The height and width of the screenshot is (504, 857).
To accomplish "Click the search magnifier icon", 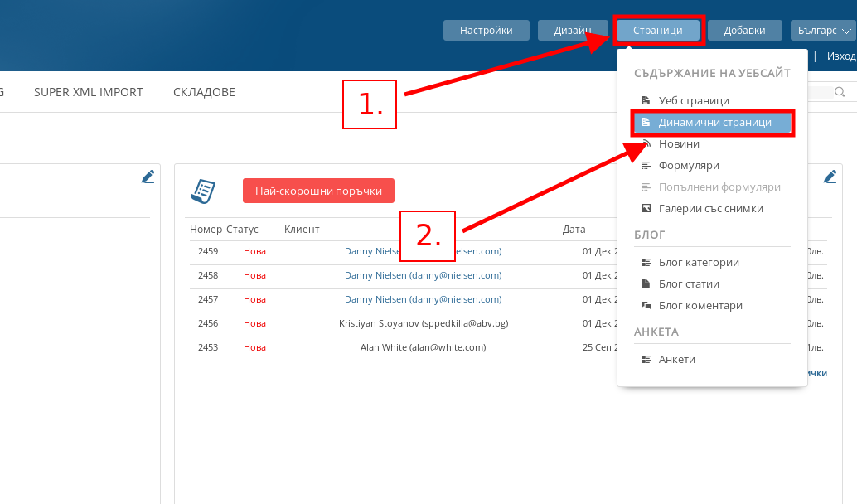I will pos(840,92).
